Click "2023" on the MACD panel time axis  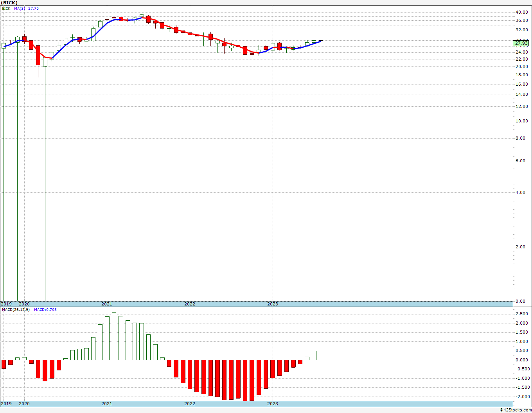coord(273,404)
